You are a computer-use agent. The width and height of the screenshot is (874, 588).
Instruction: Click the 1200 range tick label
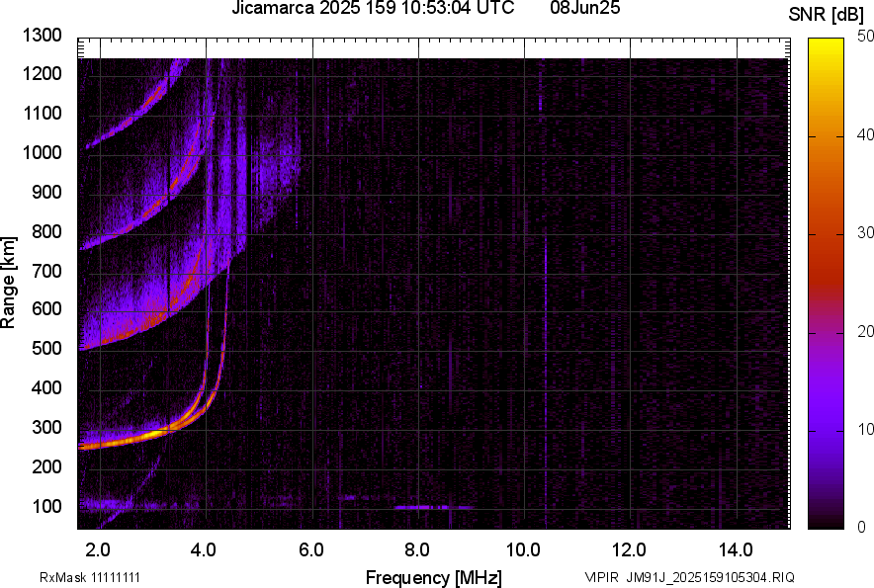[43, 73]
